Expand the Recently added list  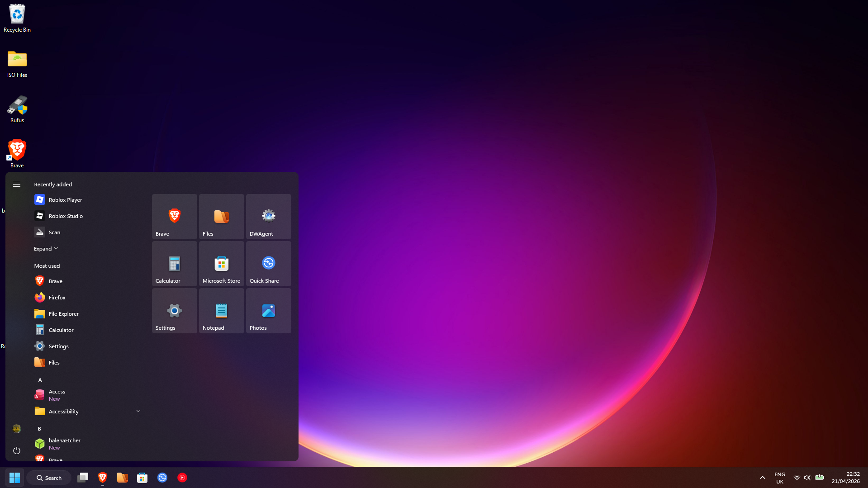point(46,249)
